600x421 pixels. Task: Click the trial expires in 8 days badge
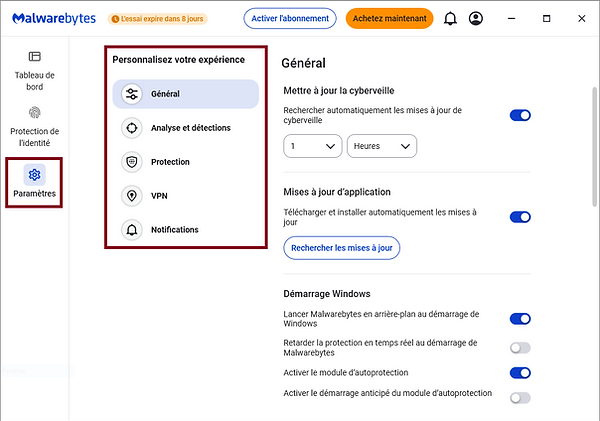pyautogui.click(x=158, y=19)
